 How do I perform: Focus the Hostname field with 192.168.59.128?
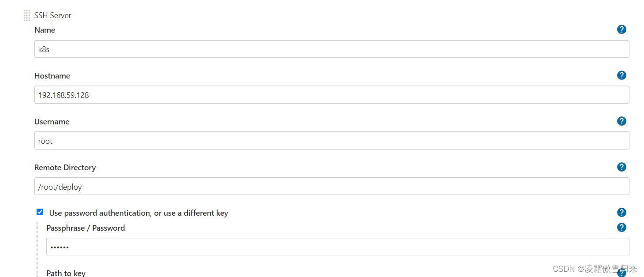tap(331, 95)
